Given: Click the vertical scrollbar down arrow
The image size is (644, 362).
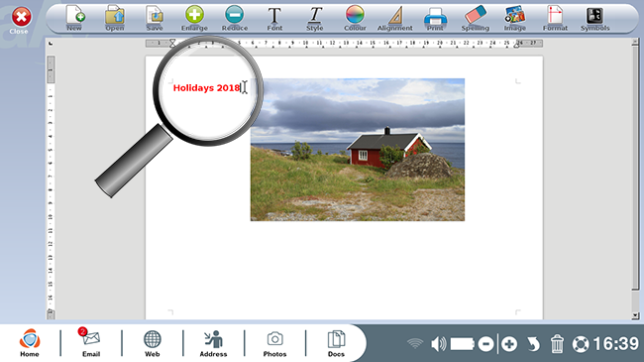Looking at the screenshot, I should pyautogui.click(x=635, y=315).
